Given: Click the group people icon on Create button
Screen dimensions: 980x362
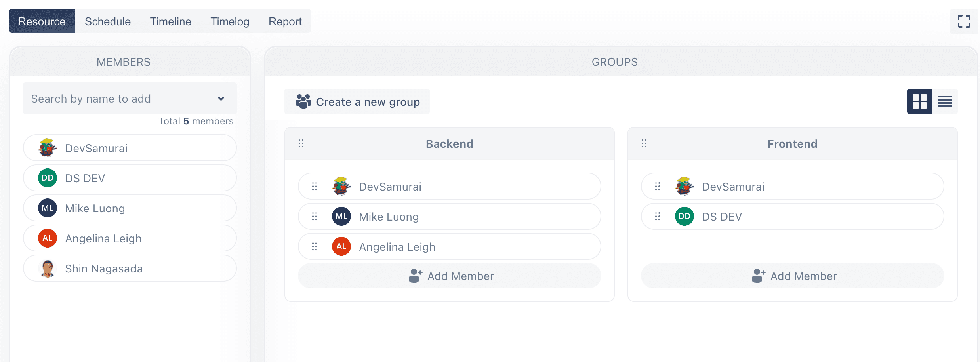Looking at the screenshot, I should (x=303, y=101).
